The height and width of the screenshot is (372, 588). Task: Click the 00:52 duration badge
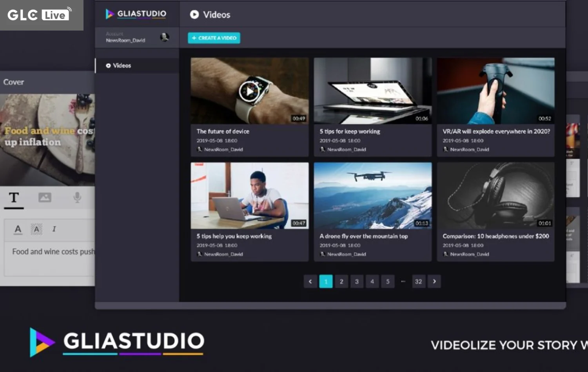click(545, 119)
